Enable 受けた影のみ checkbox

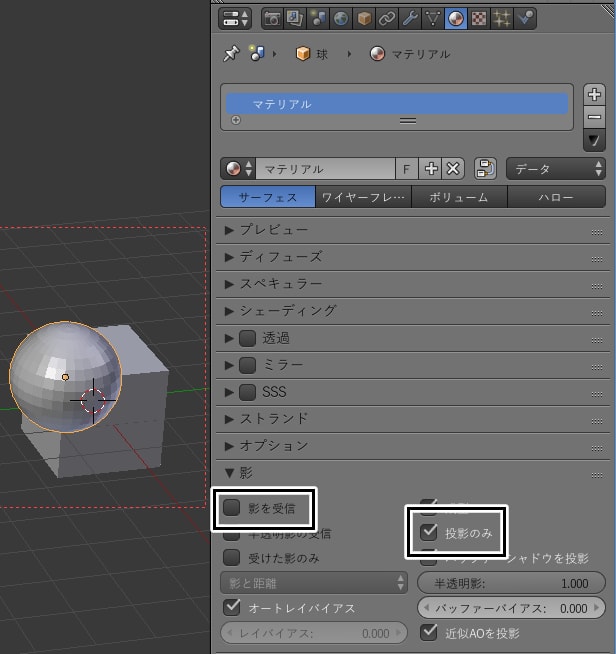[231, 558]
